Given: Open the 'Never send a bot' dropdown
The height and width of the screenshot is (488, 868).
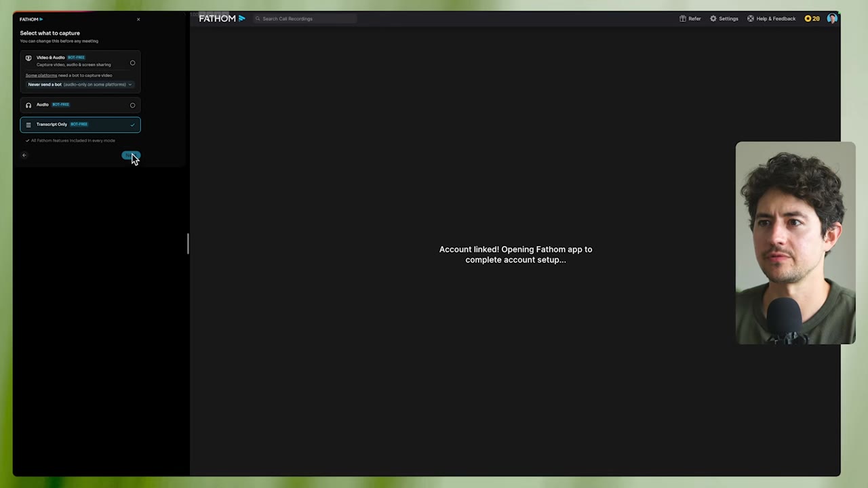Looking at the screenshot, I should (80, 84).
